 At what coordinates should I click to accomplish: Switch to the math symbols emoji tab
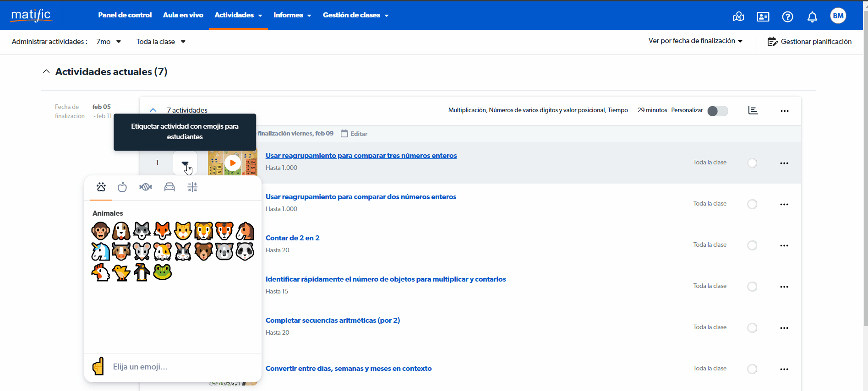(x=192, y=187)
